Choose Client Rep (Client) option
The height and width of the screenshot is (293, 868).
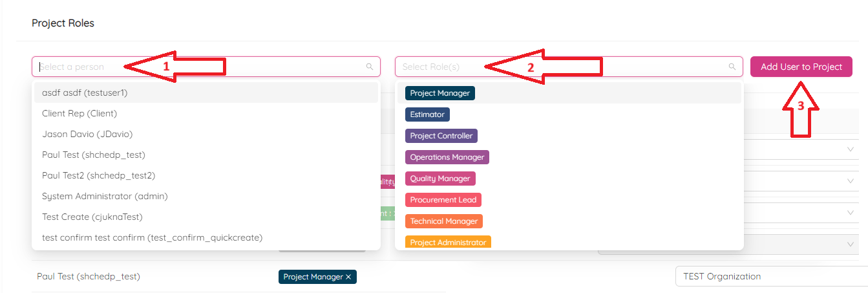[x=79, y=113]
